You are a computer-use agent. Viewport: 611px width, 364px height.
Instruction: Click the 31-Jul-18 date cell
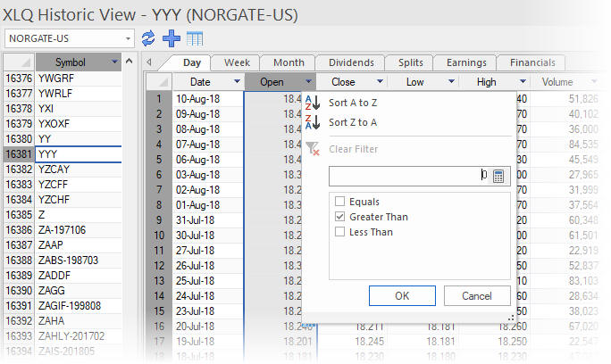coord(208,220)
